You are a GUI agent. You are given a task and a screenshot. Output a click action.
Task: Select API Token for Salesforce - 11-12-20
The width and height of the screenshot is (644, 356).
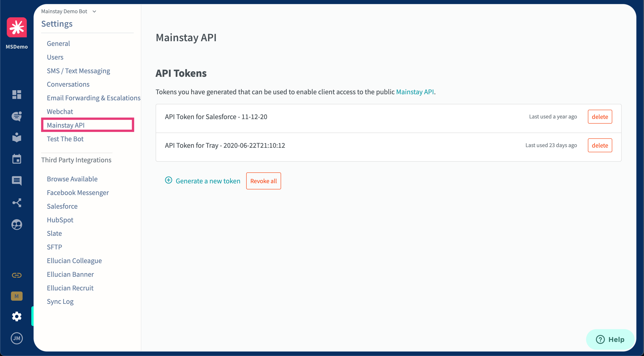point(216,117)
